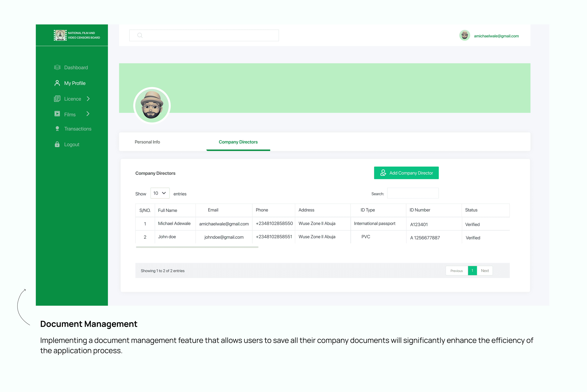Image resolution: width=587 pixels, height=392 pixels.
Task: Click the person-plus icon on Add Company Director
Action: 383,173
